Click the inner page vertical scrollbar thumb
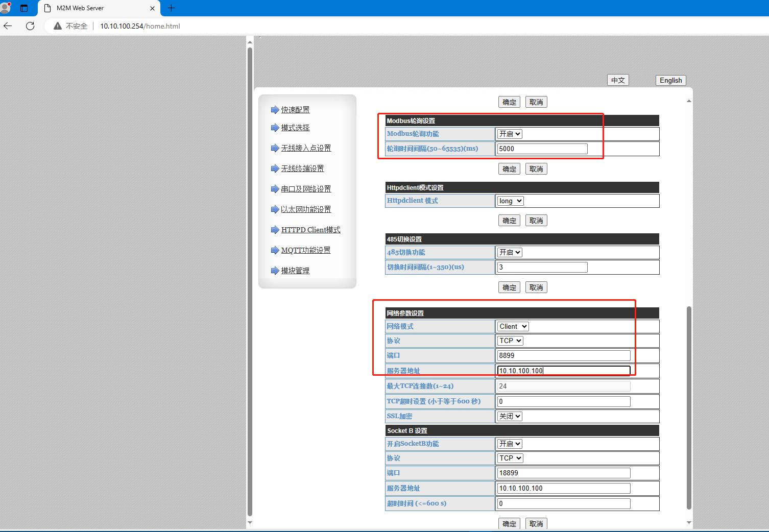Image resolution: width=769 pixels, height=532 pixels. point(689,408)
